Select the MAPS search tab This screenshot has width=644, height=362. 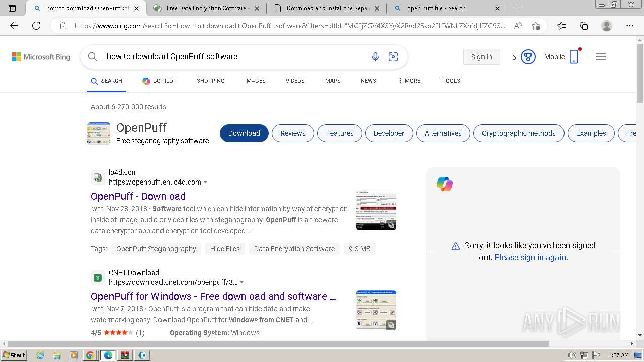click(x=333, y=81)
